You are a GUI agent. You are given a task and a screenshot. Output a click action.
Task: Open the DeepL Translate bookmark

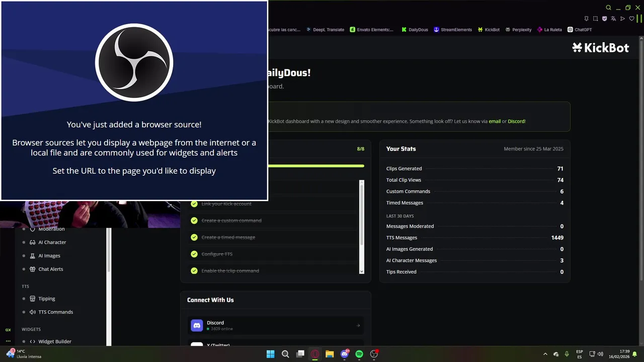pyautogui.click(x=325, y=30)
